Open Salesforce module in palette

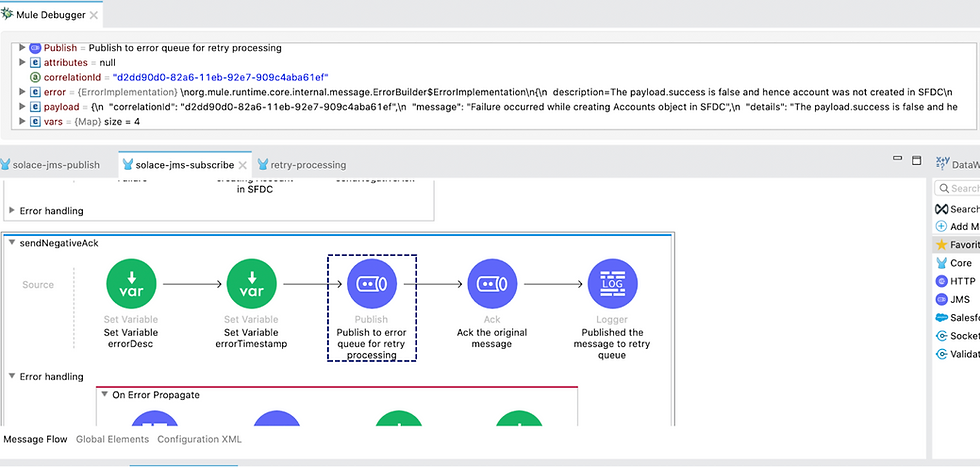pyautogui.click(x=941, y=318)
